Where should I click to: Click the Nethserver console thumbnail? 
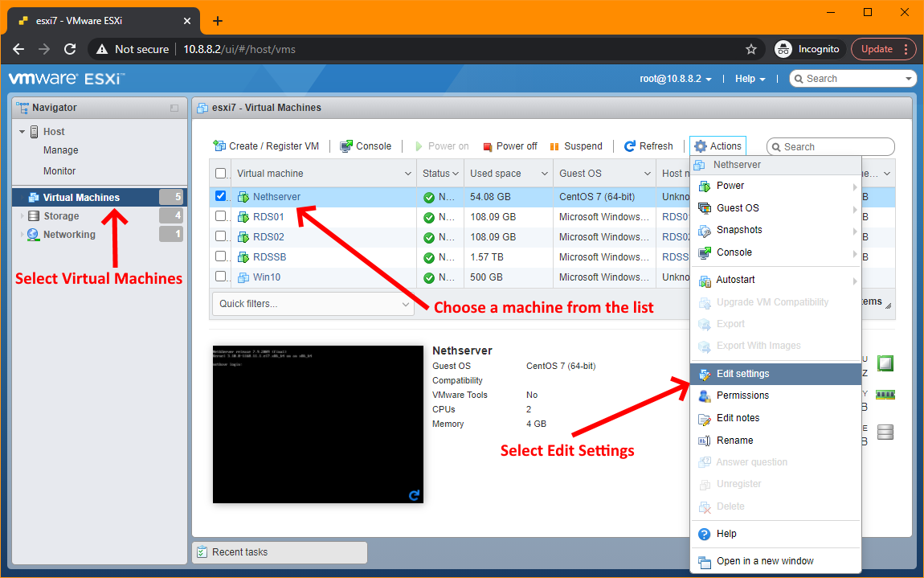coord(317,424)
